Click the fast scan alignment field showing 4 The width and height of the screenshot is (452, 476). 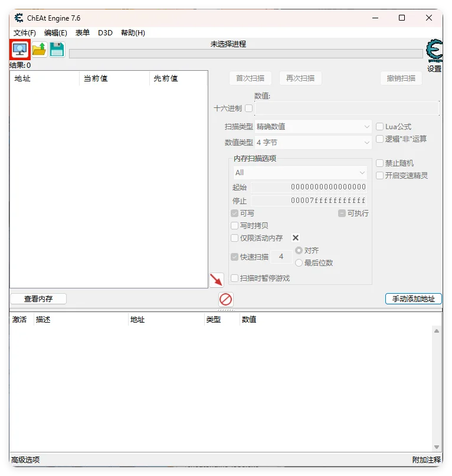(281, 257)
